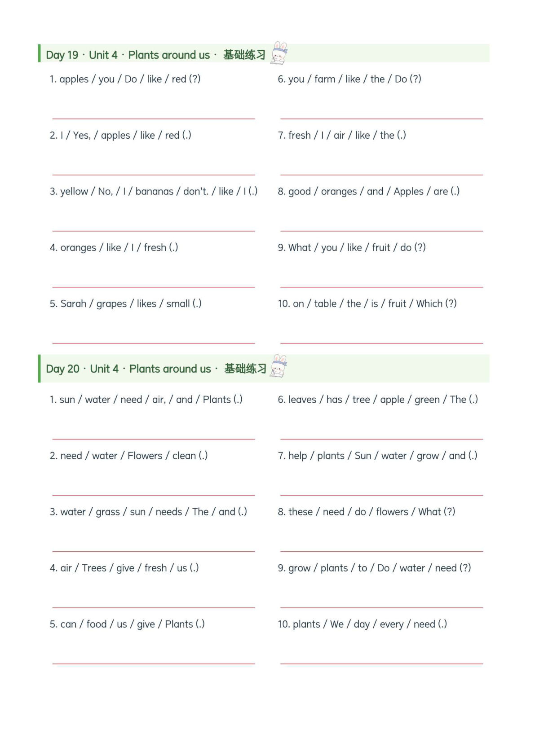Click answer line under 'yellow / No, / I / bananas'

pyautogui.click(x=154, y=231)
